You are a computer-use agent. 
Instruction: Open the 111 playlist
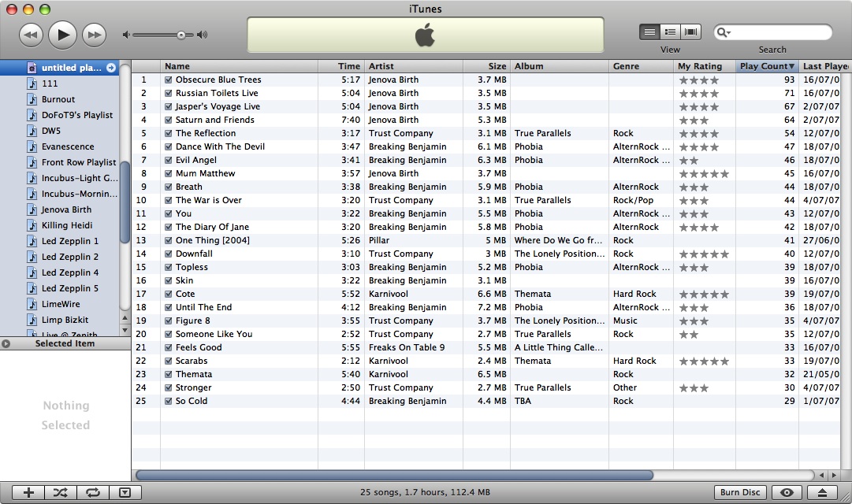[x=50, y=83]
